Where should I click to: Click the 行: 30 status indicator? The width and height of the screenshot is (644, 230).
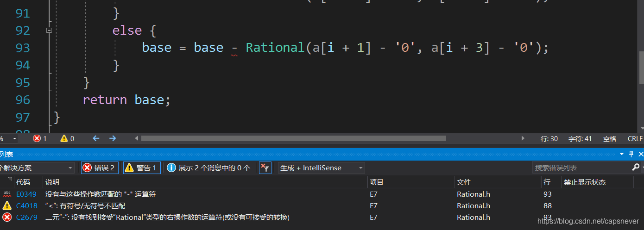coord(549,139)
